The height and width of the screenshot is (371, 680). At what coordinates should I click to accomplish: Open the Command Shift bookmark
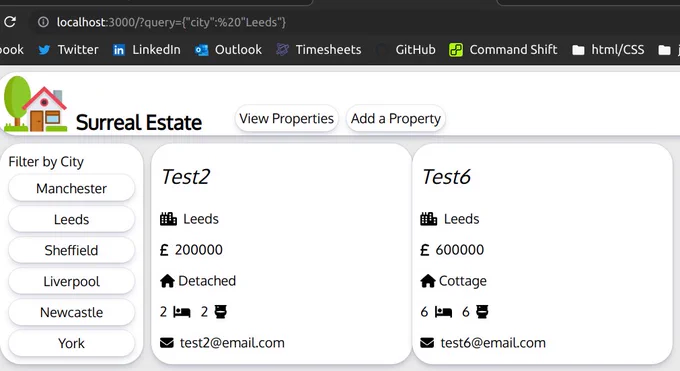click(503, 50)
